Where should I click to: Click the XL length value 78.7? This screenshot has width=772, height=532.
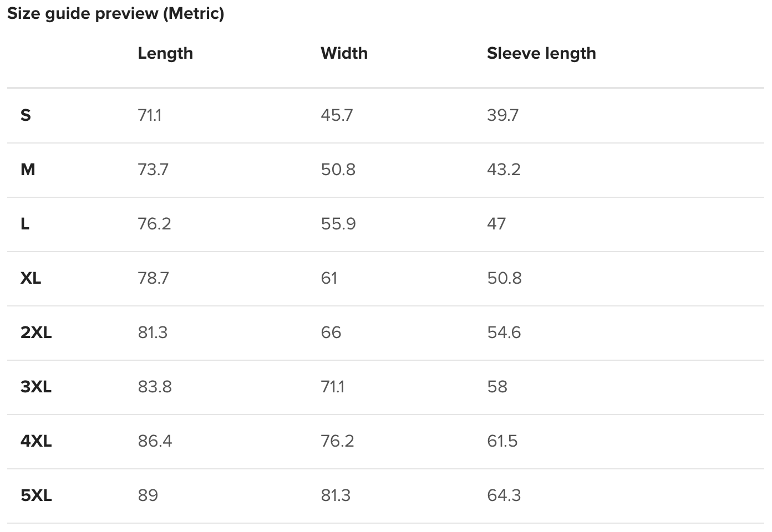pyautogui.click(x=153, y=278)
